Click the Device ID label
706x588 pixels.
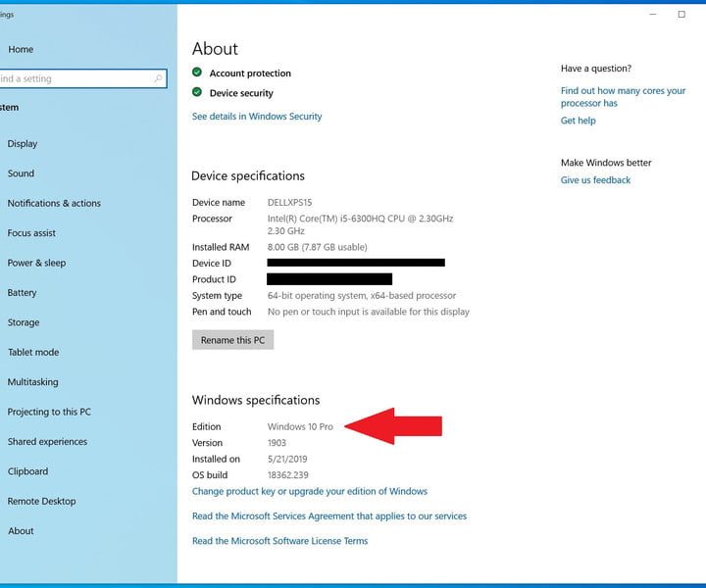(212, 264)
